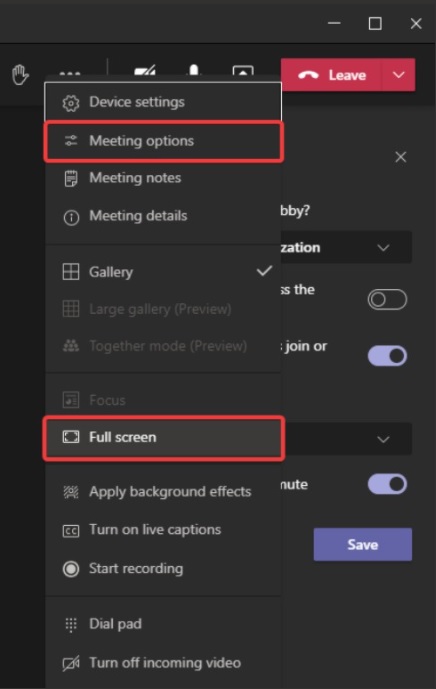Viewport: 436px width, 689px height.
Task: Open the Dial pad
Action: tap(163, 624)
